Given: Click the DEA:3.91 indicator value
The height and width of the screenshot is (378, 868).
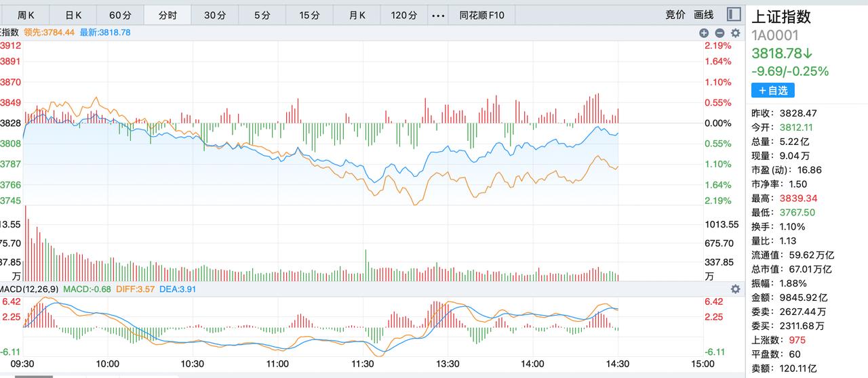Looking at the screenshot, I should pyautogui.click(x=179, y=289).
